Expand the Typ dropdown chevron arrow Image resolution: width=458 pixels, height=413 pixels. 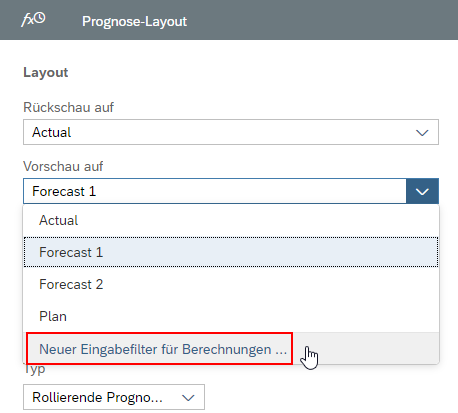(x=188, y=398)
